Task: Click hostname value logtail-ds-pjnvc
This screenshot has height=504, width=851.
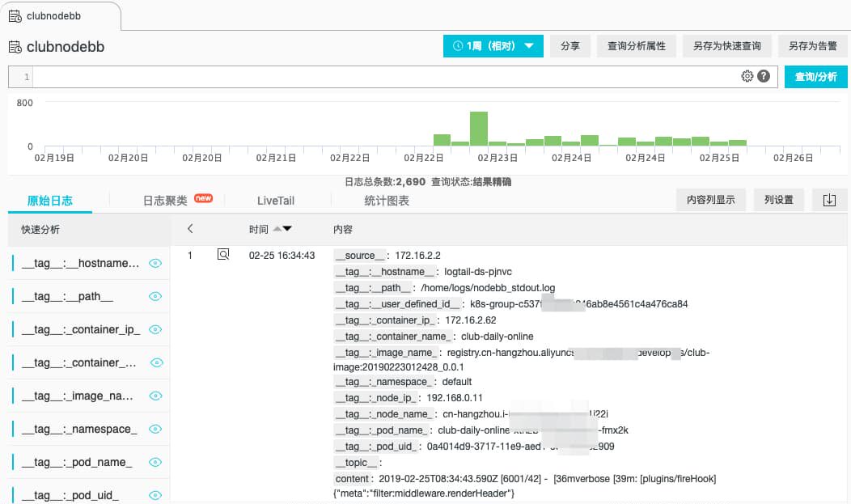Action: pos(477,272)
